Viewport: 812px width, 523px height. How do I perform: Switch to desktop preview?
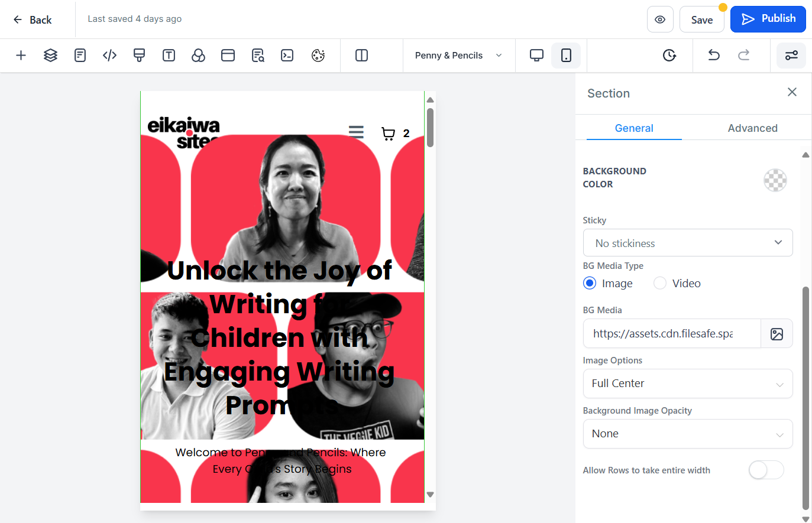coord(536,56)
